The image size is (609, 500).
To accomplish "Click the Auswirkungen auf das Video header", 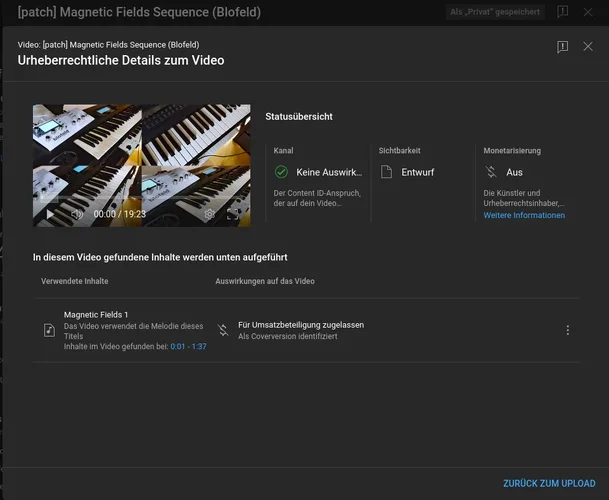I will pyautogui.click(x=265, y=281).
